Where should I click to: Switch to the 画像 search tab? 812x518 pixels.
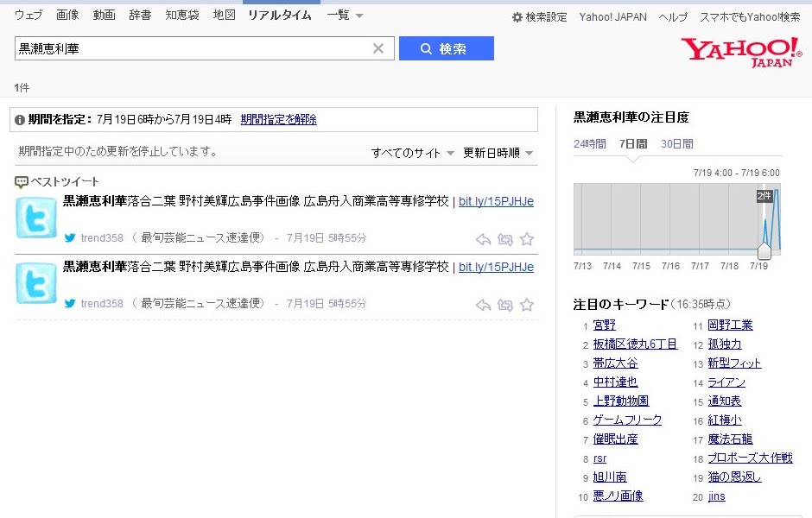point(67,15)
